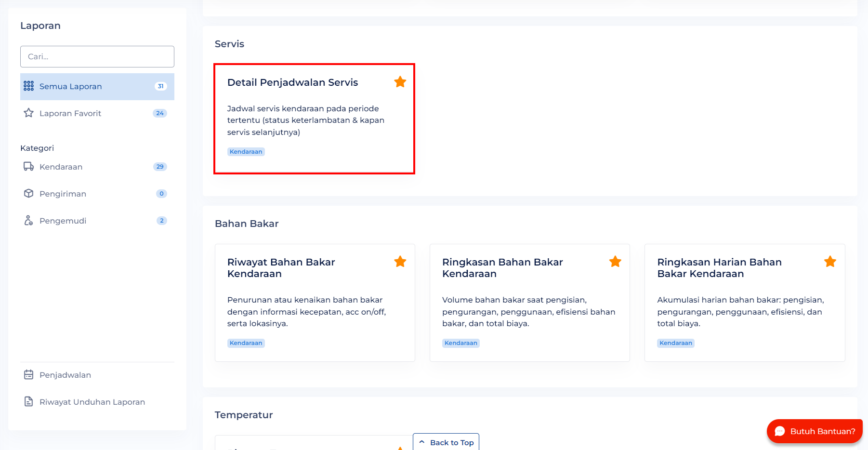Filter by Pengemudi category
The height and width of the screenshot is (450, 868).
pos(97,221)
